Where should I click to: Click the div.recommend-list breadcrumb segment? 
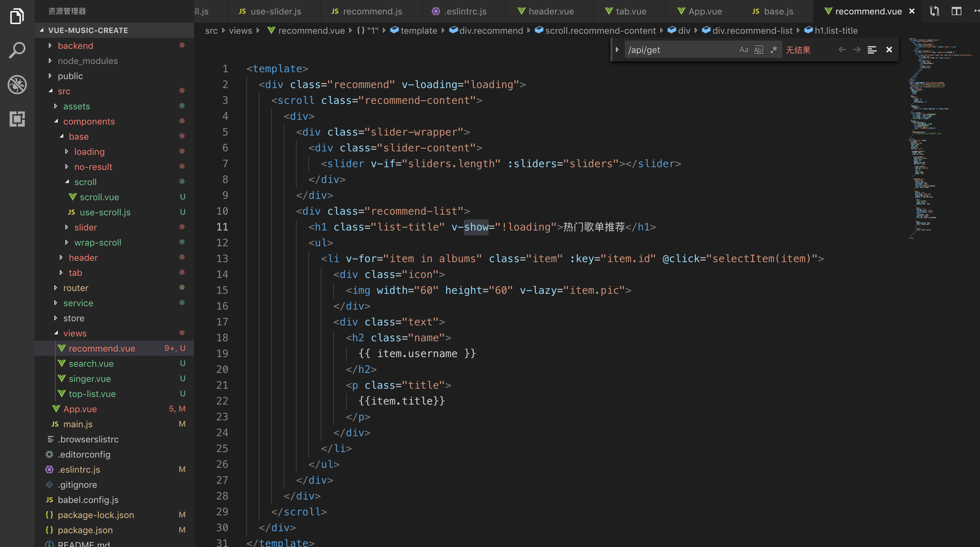(747, 30)
